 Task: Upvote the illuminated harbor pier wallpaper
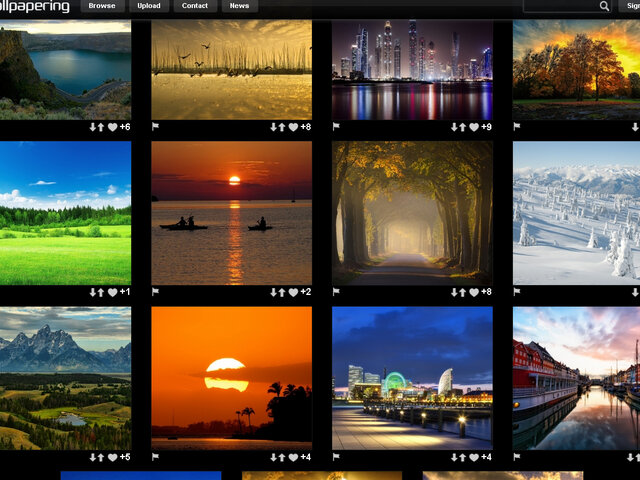tap(463, 457)
